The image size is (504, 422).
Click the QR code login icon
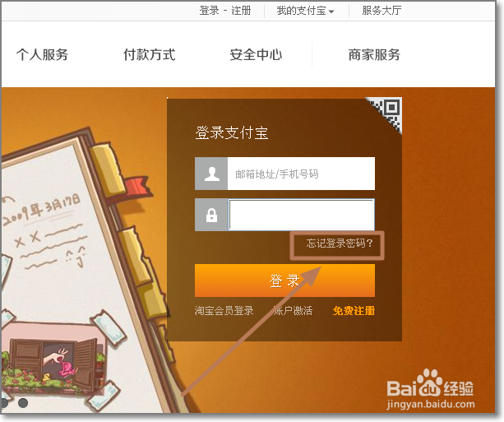click(387, 113)
